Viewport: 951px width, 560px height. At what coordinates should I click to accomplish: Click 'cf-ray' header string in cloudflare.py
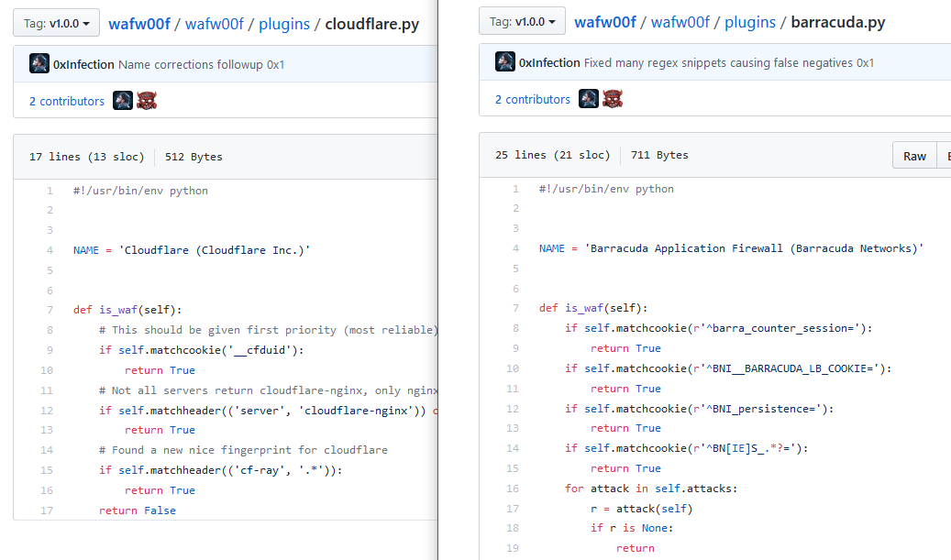(262, 469)
